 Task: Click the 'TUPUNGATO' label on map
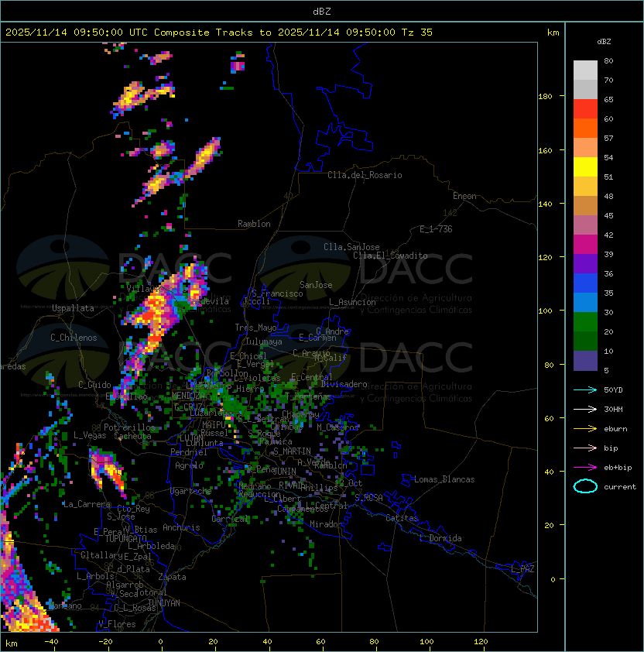[x=125, y=538]
